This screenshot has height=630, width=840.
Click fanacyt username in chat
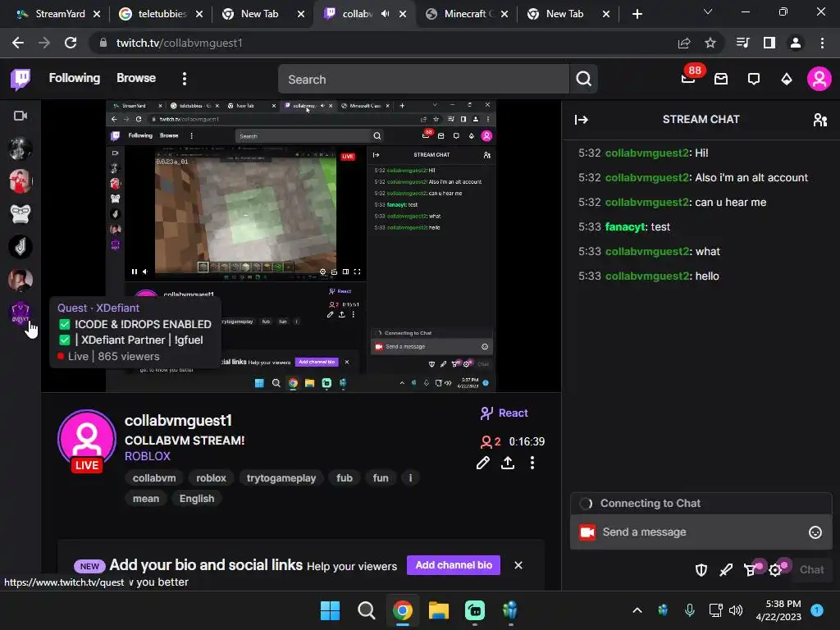tap(625, 227)
